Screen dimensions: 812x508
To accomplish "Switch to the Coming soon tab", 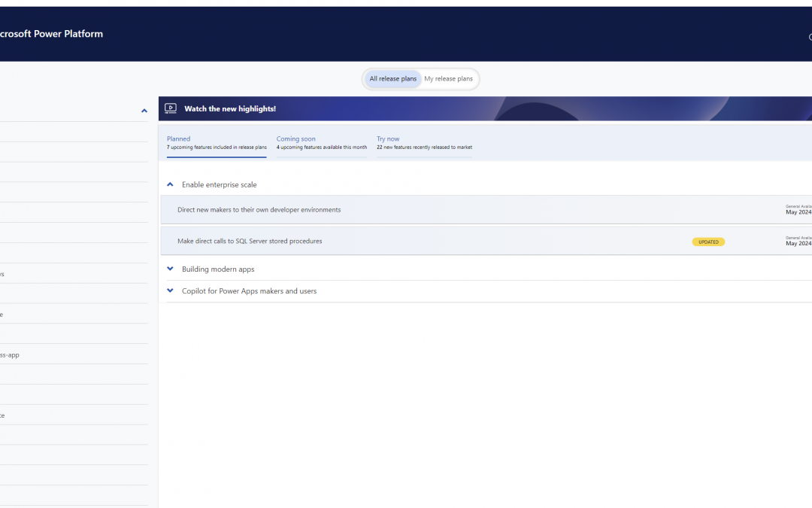I will (x=297, y=138).
